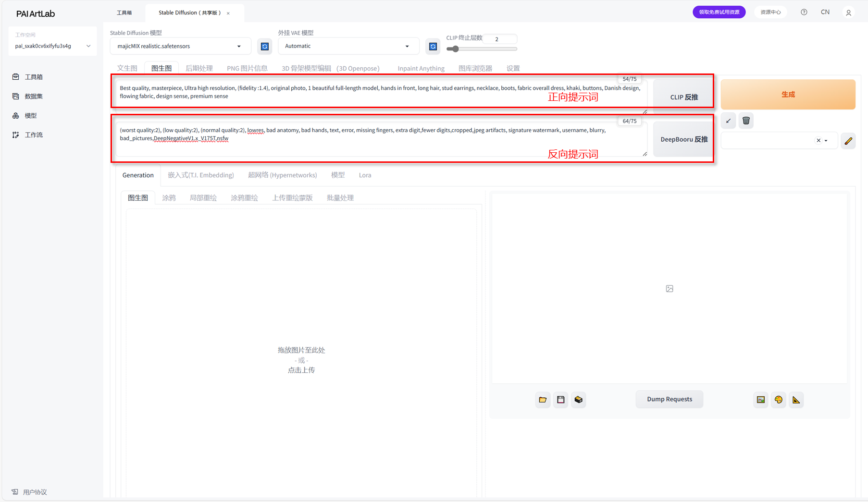Image resolution: width=868 pixels, height=502 pixels.
Task: Open the majicMIX realistic.safetensors model dropdown
Action: (x=180, y=46)
